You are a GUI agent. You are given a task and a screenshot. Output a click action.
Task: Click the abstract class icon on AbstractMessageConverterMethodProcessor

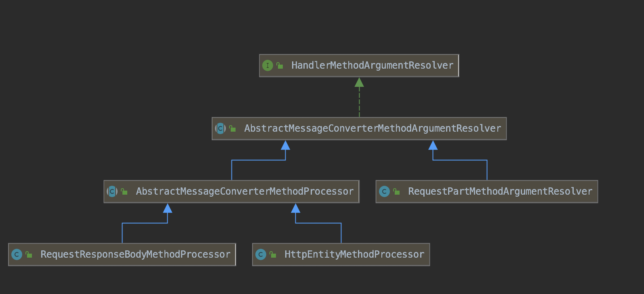(112, 191)
